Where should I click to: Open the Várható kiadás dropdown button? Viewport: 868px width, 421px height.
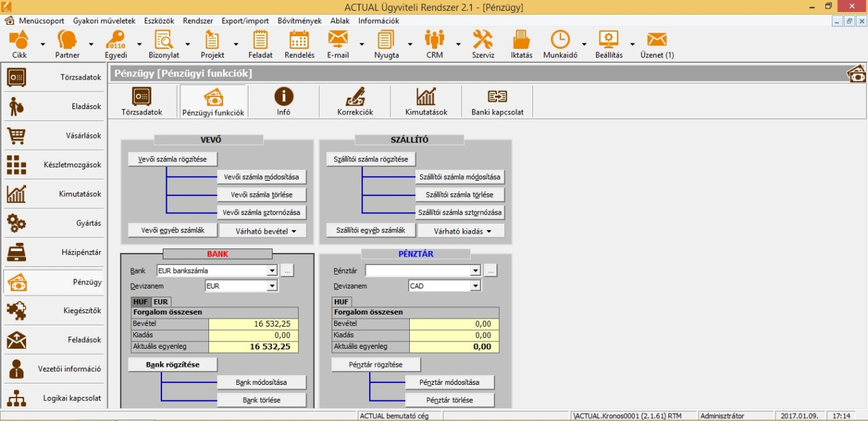(461, 231)
